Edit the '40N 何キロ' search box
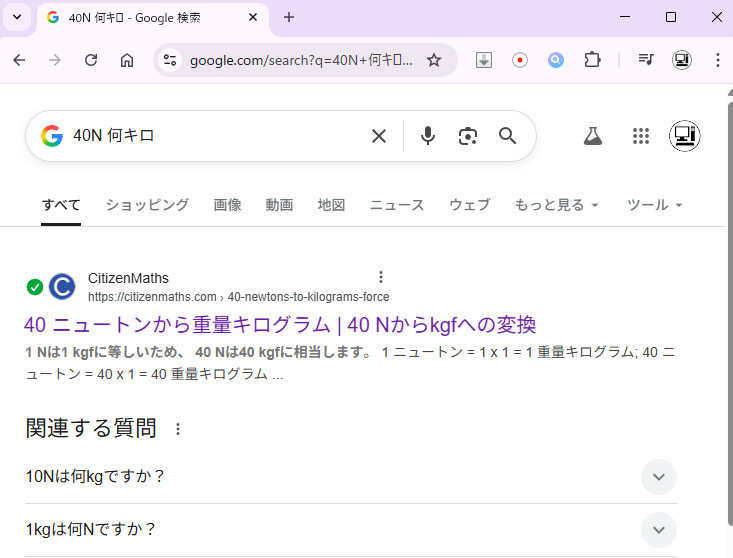This screenshot has height=558, width=733. point(215,136)
